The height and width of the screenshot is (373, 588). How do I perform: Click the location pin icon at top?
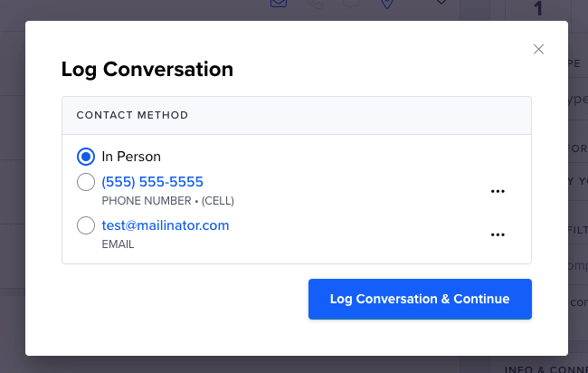point(387,4)
